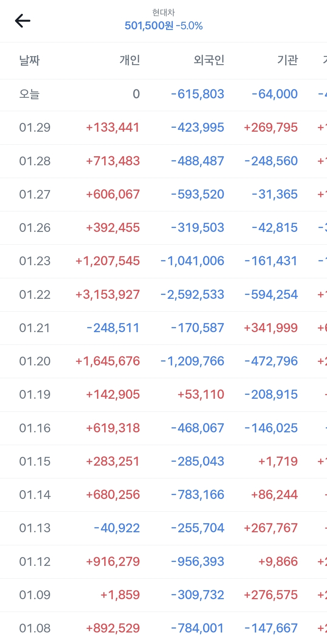
Task: Tap the 외국인 column header
Action: pos(209,60)
